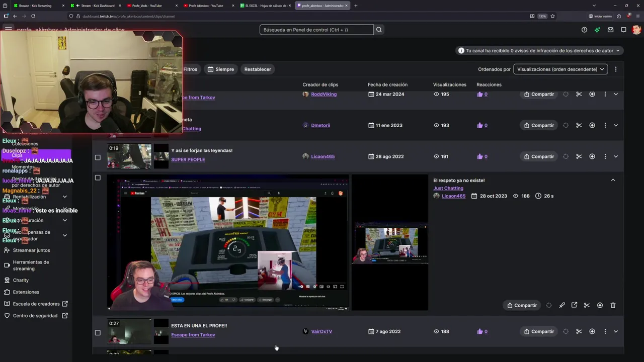Click plus circle icon in expanded clip toolbar
This screenshot has width=644, height=362.
[600, 305]
